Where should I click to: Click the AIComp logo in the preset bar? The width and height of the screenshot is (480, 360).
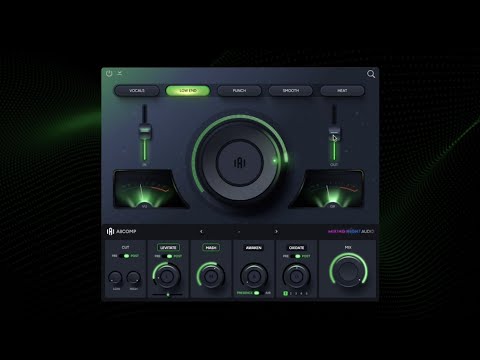point(121,231)
